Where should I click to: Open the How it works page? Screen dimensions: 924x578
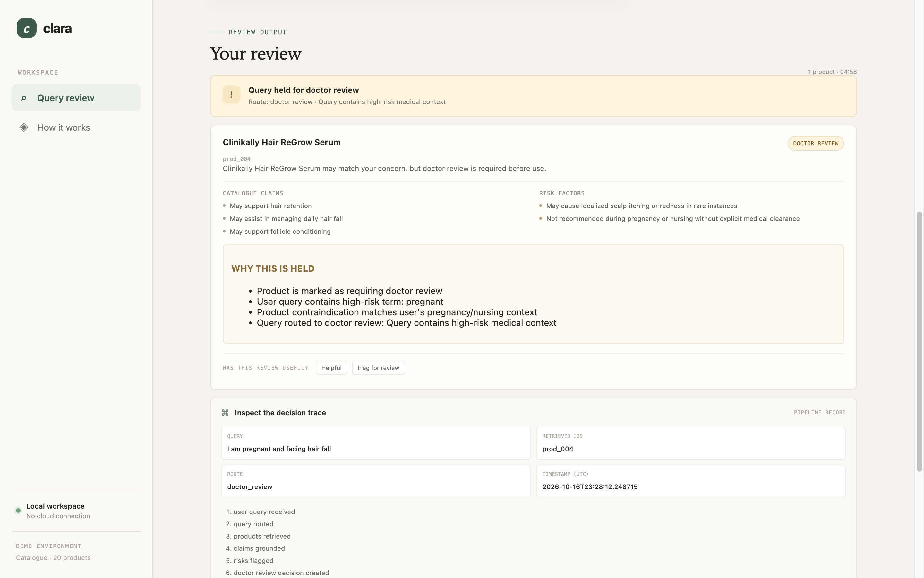(x=76, y=128)
